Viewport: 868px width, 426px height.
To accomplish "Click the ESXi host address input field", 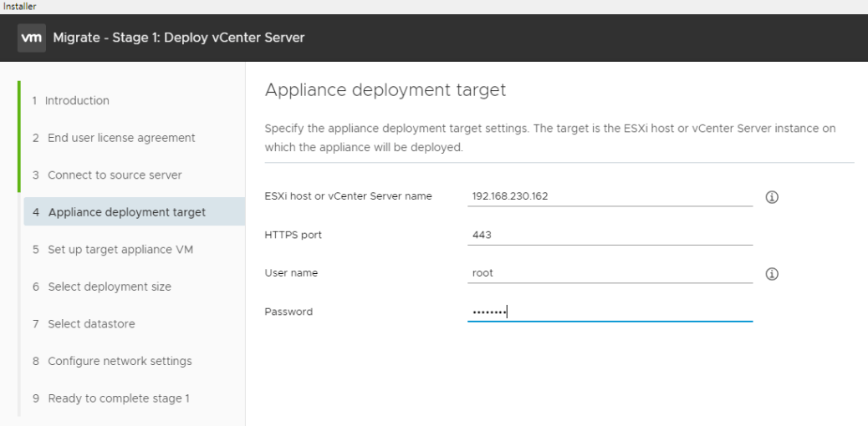I will click(610, 196).
